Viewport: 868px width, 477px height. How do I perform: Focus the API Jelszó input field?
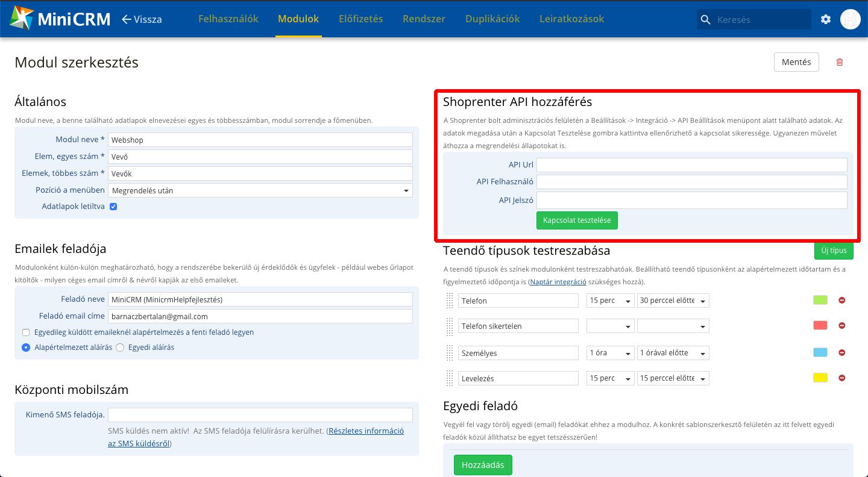coord(692,200)
